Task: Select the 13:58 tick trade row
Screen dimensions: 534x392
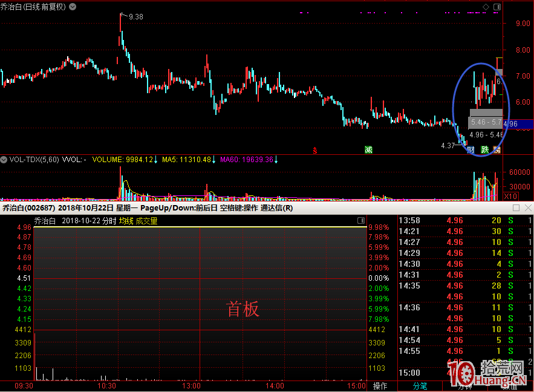Action: [465, 220]
